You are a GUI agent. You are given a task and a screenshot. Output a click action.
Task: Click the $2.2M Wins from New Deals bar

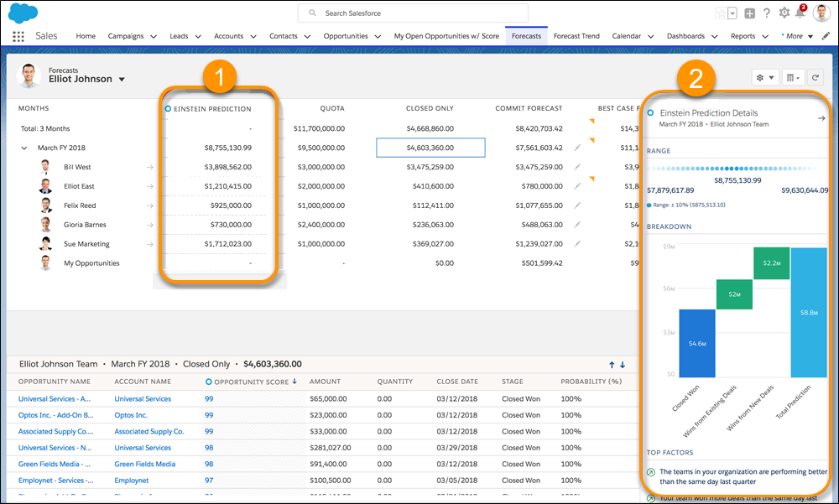[772, 263]
